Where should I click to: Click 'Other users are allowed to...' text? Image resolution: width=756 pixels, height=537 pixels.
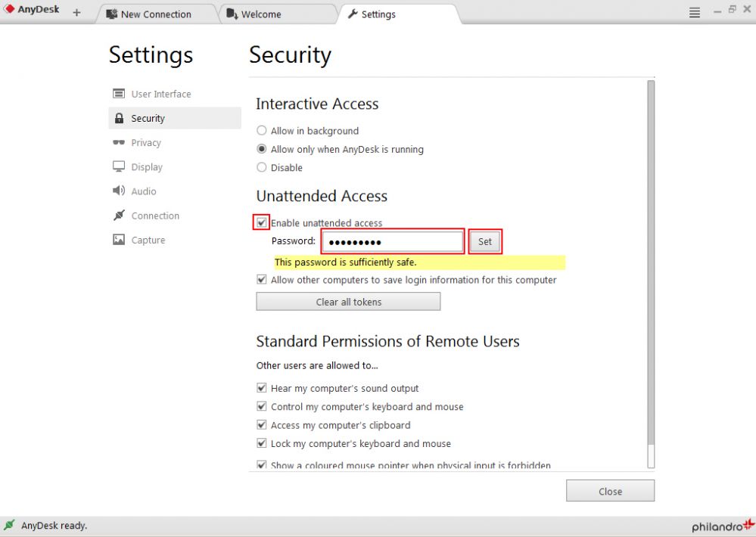coord(317,365)
